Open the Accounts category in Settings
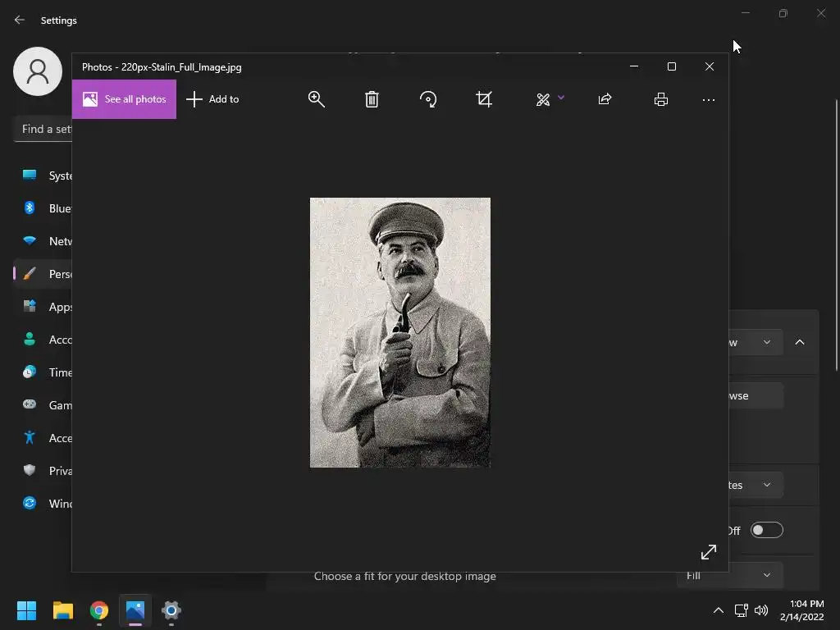Screen dimensions: 840x630 [43, 339]
